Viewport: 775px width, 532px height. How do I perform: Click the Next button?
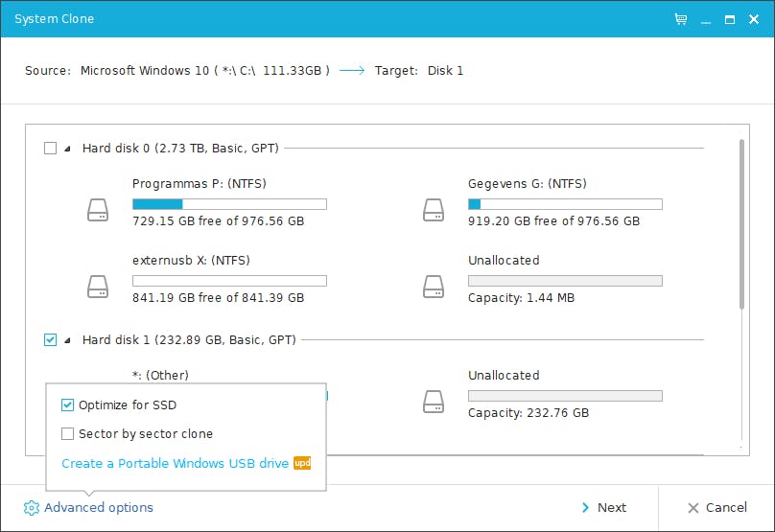603,508
